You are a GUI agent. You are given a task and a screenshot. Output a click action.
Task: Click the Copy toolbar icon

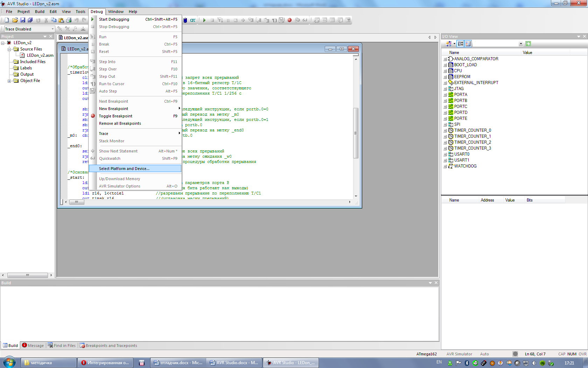coord(54,20)
